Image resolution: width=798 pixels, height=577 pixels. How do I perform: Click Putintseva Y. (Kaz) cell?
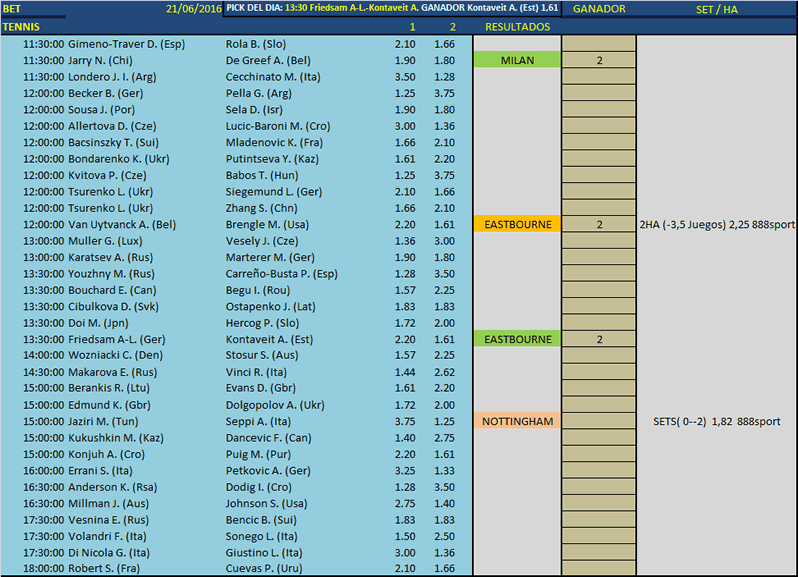(x=272, y=159)
